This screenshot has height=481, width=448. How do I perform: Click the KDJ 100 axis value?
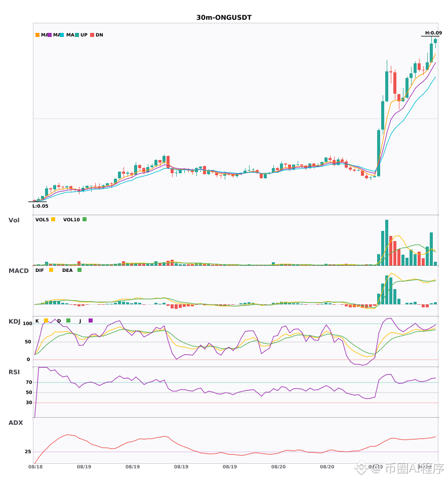tap(27, 324)
